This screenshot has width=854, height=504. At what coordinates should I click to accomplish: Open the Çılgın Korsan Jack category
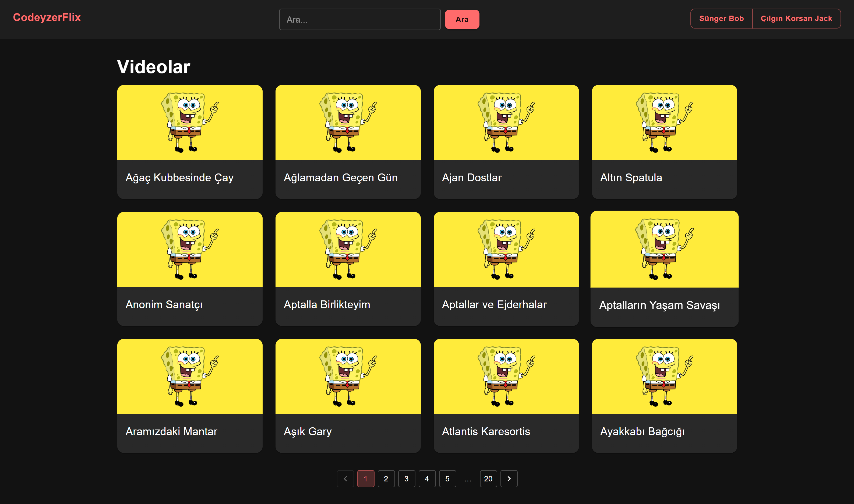(796, 18)
